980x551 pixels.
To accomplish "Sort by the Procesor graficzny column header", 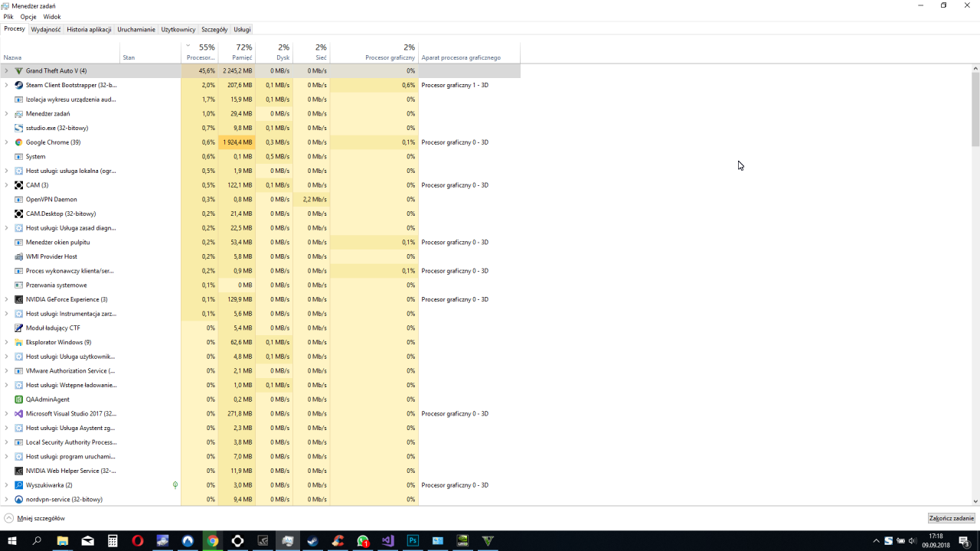I will (x=374, y=52).
